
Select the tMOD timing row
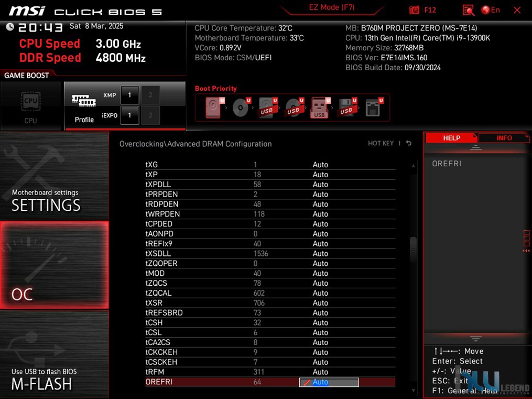click(x=270, y=273)
